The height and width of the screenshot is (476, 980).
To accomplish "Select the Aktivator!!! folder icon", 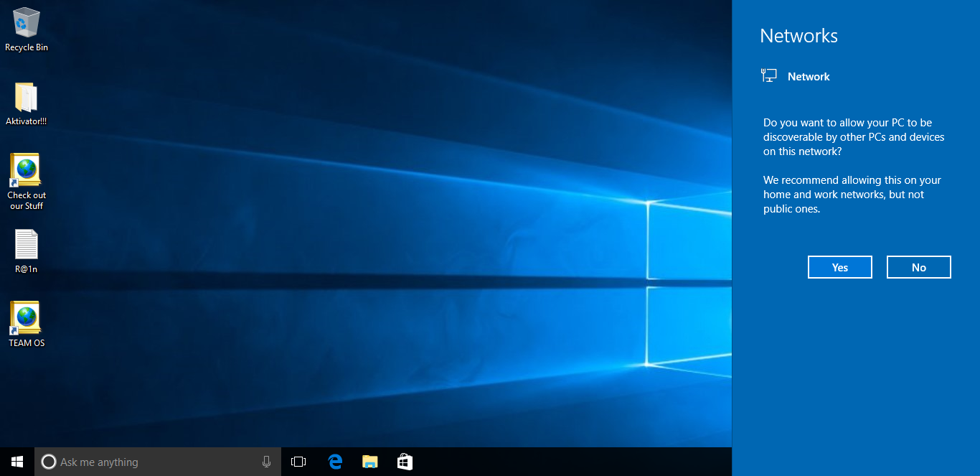I will tap(26, 104).
